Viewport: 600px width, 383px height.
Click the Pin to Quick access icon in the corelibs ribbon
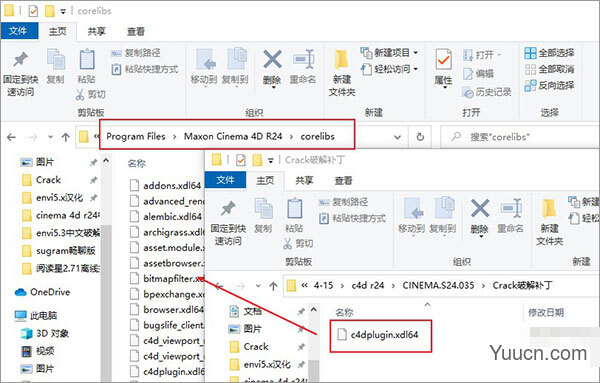pos(21,60)
